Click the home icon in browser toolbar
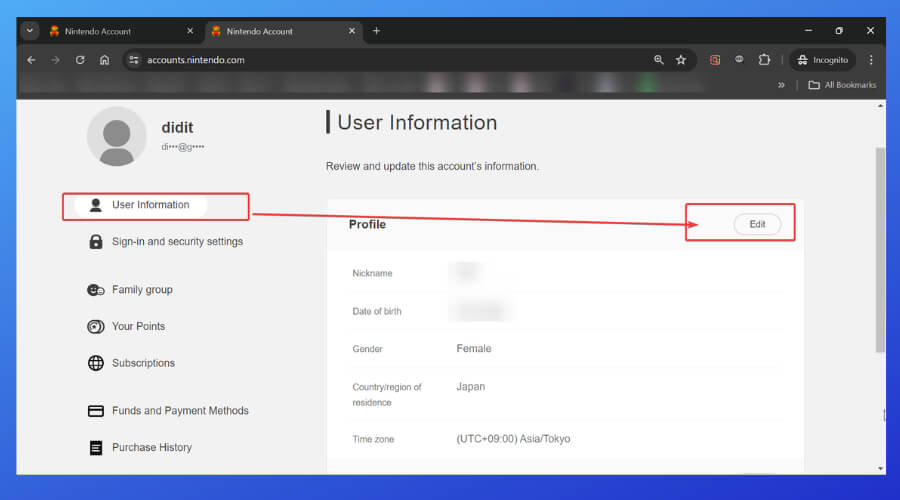The width and height of the screenshot is (900, 500). 105,60
